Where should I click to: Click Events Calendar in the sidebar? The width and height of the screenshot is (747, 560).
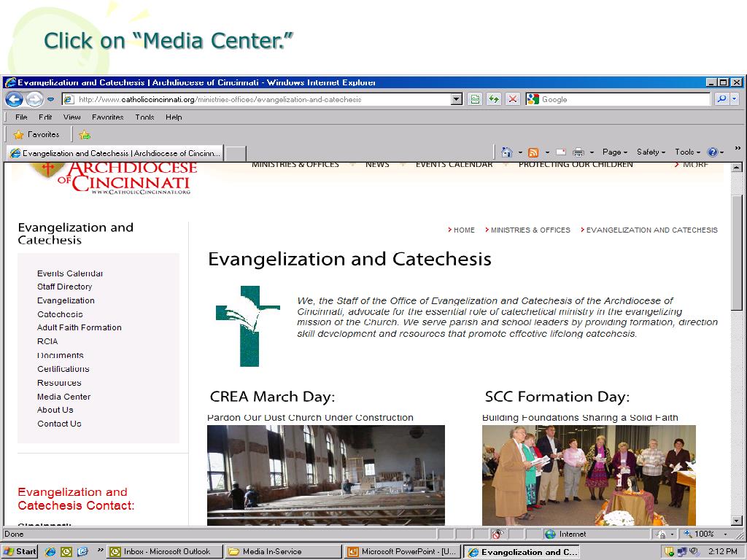70,273
